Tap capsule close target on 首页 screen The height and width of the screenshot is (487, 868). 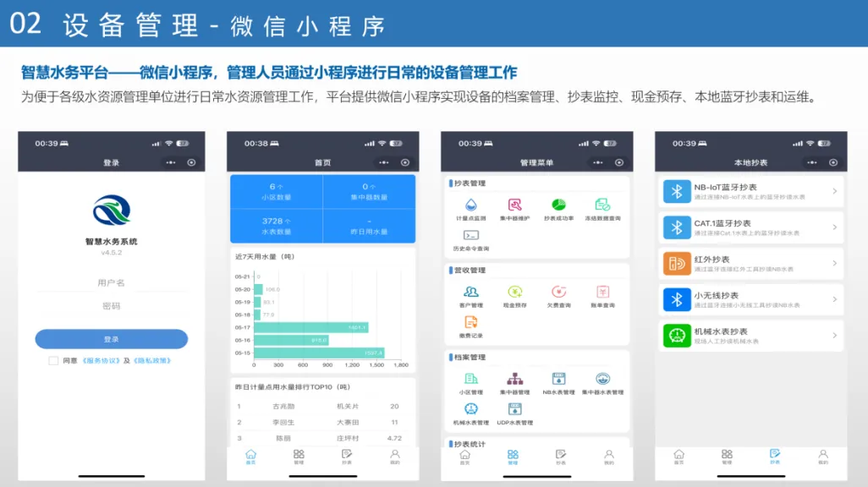click(405, 162)
